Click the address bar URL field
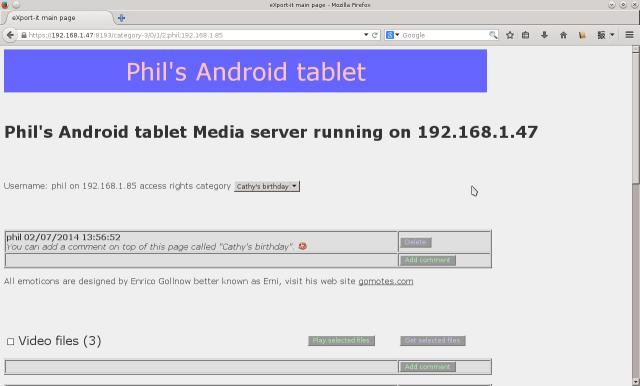The height and width of the screenshot is (386, 640). coord(192,35)
